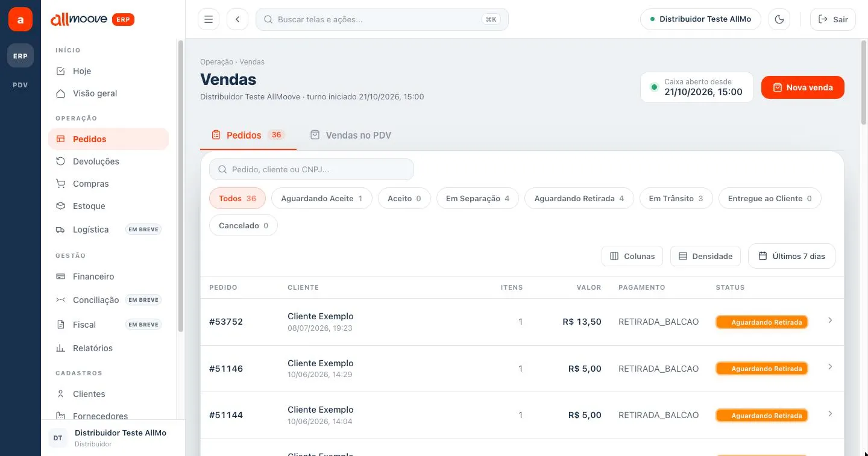This screenshot has height=456, width=868.
Task: Toggle dark mode with moon icon
Action: tap(779, 19)
